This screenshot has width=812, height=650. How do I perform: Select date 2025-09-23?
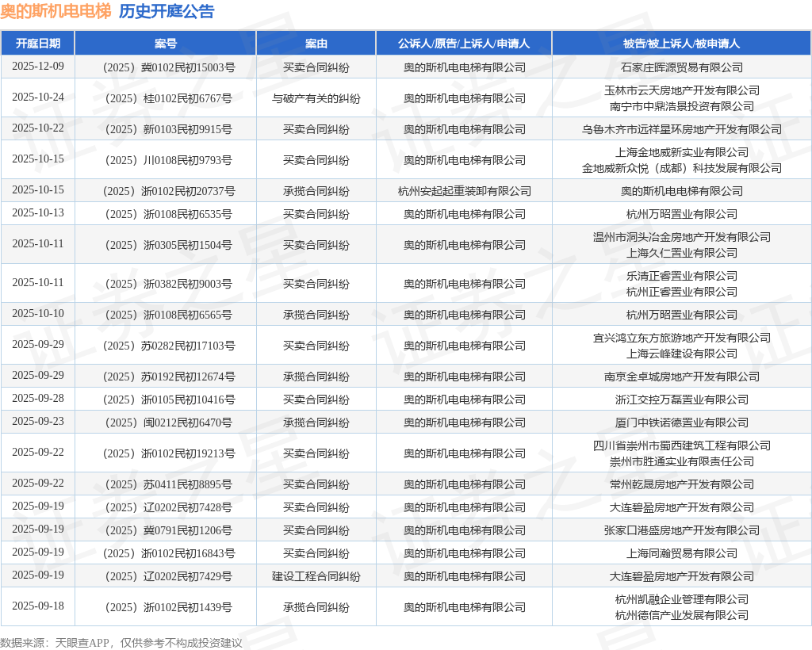38,421
